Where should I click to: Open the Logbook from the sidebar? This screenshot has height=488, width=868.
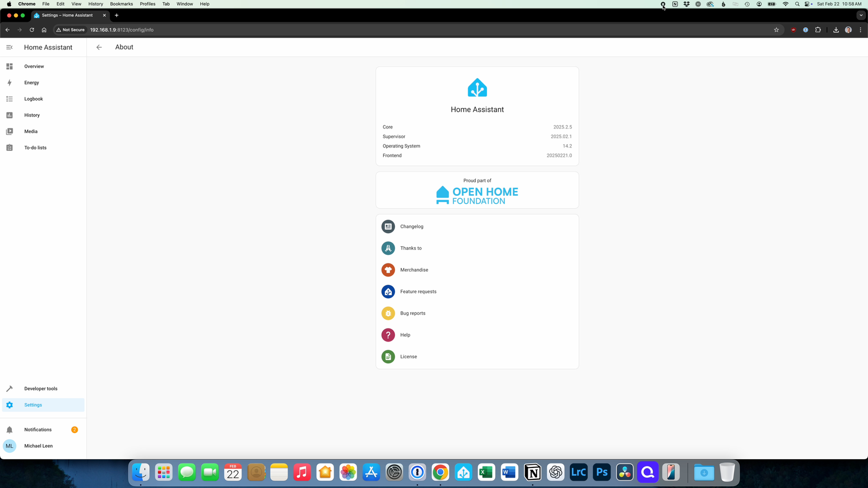click(34, 99)
